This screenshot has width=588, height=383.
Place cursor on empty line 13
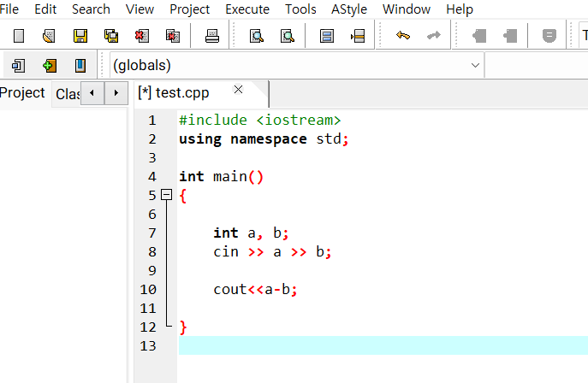pos(383,345)
